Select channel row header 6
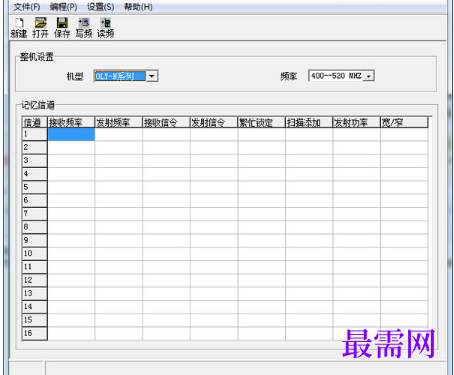The image size is (454, 375). [35, 201]
